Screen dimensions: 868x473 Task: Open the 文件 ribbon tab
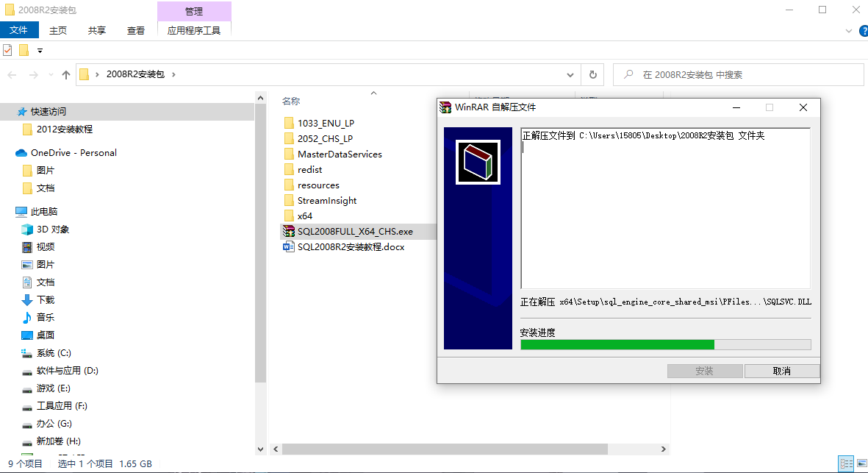[19, 30]
